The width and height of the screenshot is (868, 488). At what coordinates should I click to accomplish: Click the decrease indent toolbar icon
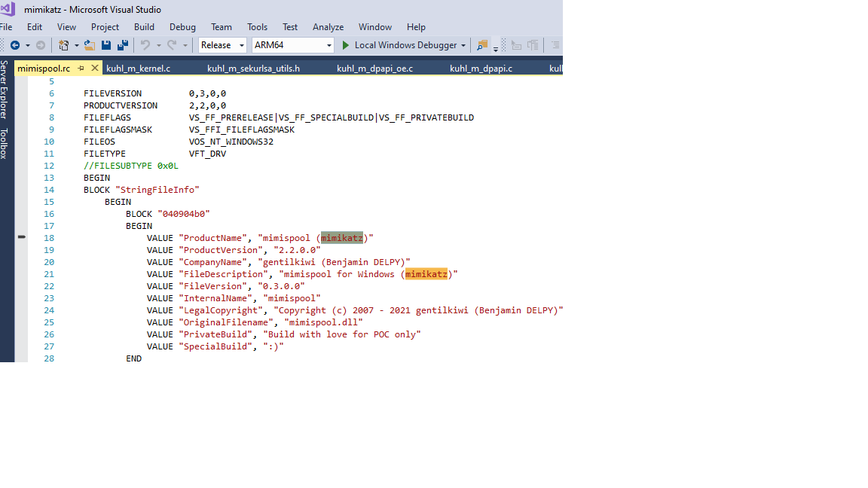(516, 45)
